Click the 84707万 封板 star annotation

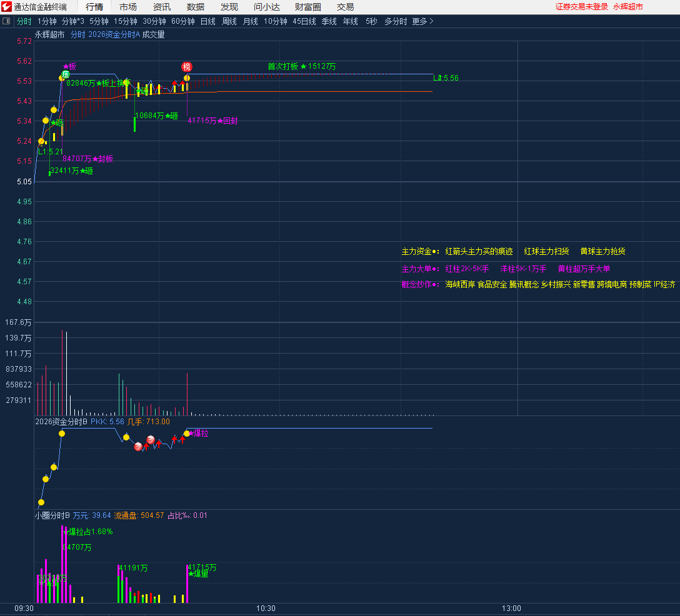pos(87,159)
